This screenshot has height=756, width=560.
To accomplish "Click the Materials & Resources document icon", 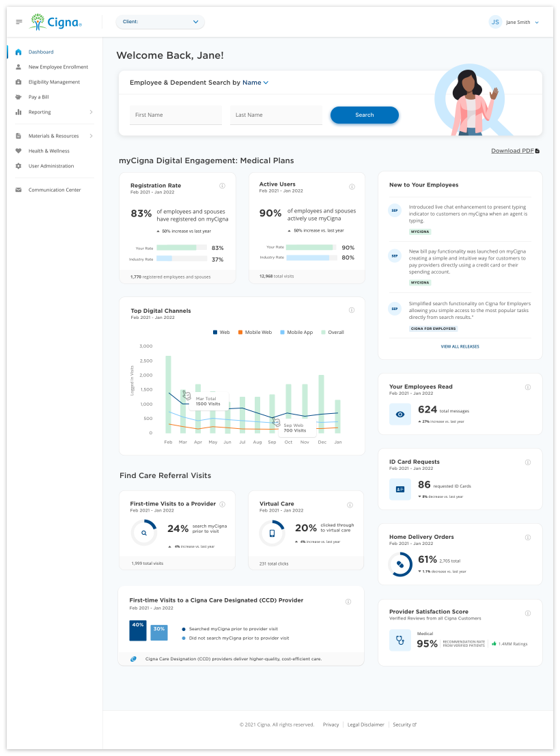I will point(18,136).
